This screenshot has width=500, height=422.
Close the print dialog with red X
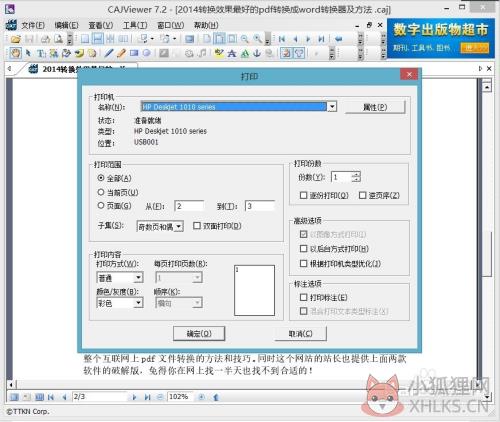tap(409, 74)
